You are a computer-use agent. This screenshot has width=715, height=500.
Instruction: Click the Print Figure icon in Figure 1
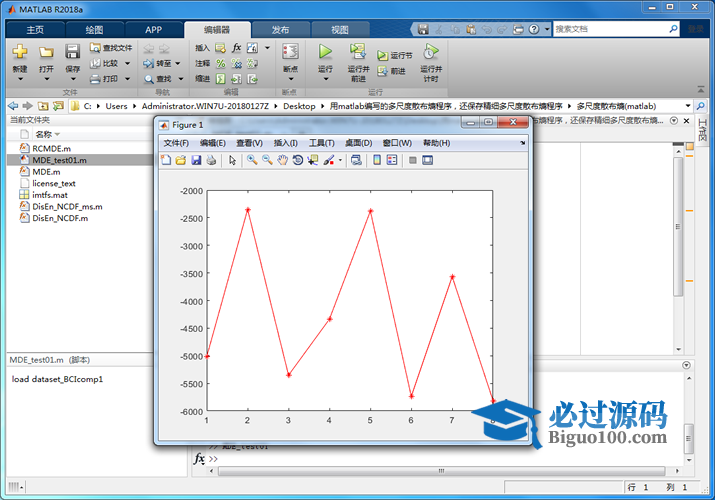point(211,160)
